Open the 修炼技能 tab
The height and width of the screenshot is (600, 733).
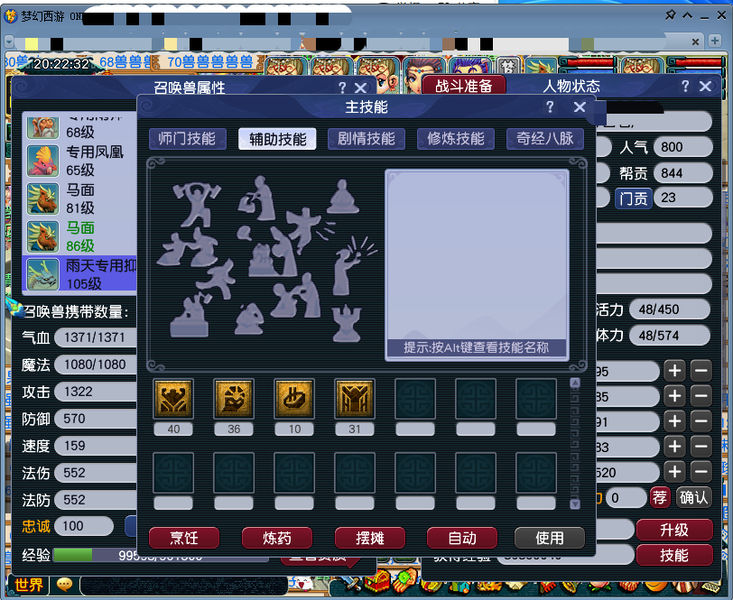coord(455,139)
